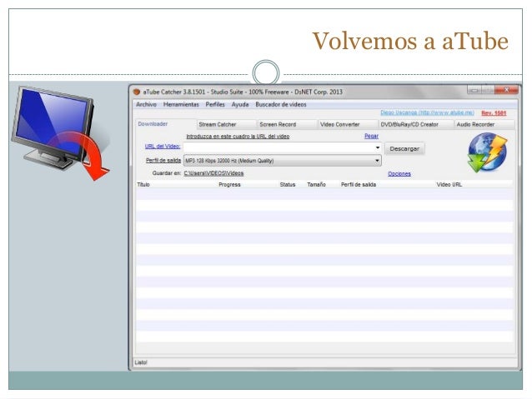Open the Perfil de salida MP3 dropdown

point(283,161)
